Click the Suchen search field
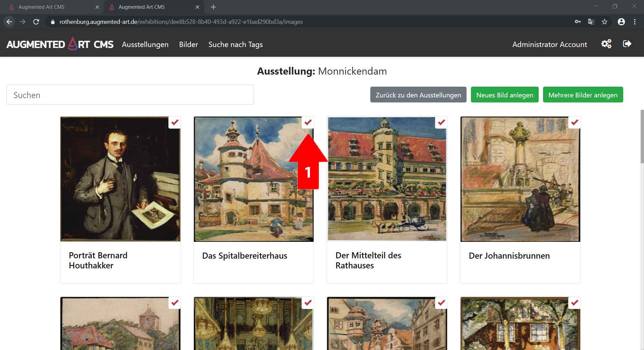The image size is (644, 350). pos(130,95)
